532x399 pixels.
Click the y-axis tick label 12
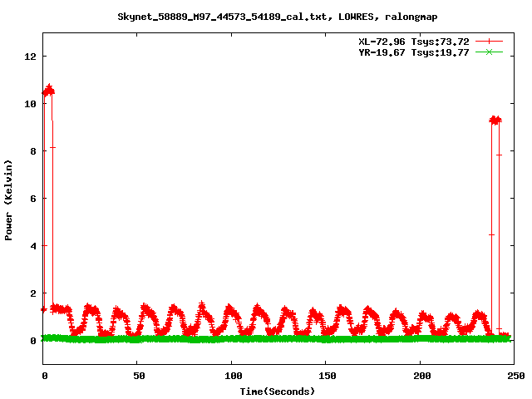[x=30, y=57]
